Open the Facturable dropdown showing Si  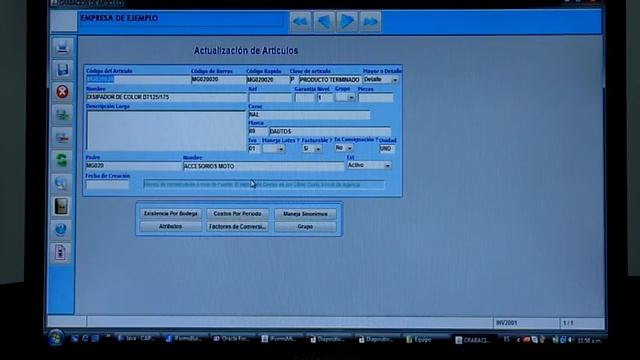pyautogui.click(x=318, y=149)
